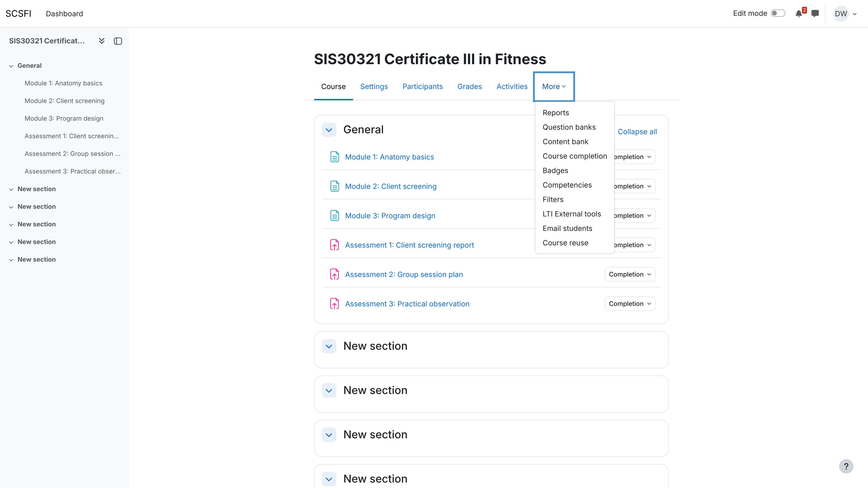Select Module 3: Program design in the sidebar
868x488 pixels.
pos(64,119)
